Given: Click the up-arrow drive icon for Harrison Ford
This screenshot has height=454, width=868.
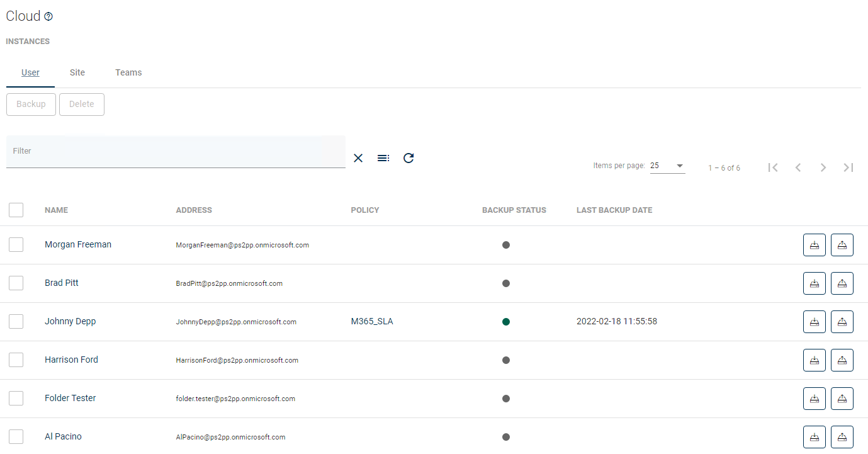Looking at the screenshot, I should tap(842, 360).
